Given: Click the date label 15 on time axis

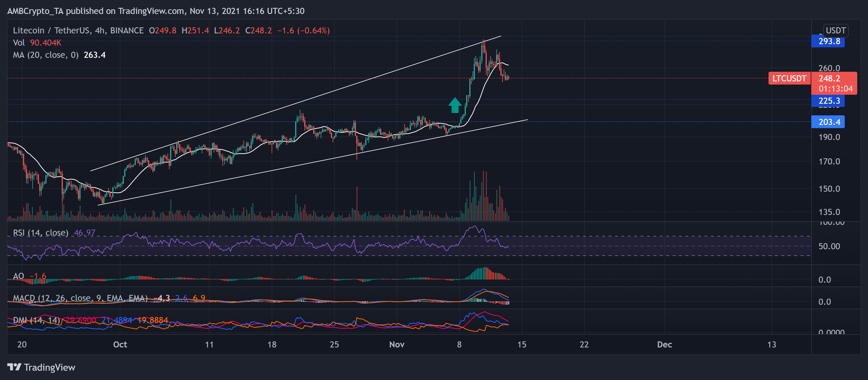Looking at the screenshot, I should point(521,344).
